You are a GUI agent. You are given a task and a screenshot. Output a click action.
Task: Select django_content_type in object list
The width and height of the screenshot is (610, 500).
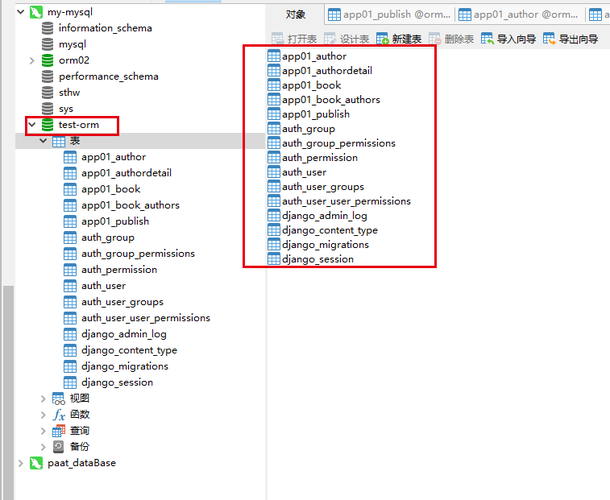[330, 230]
